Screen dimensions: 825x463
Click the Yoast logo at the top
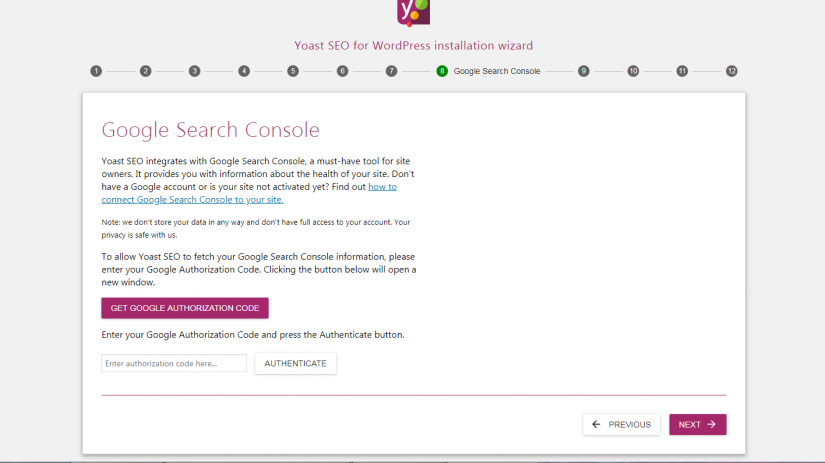[x=414, y=12]
